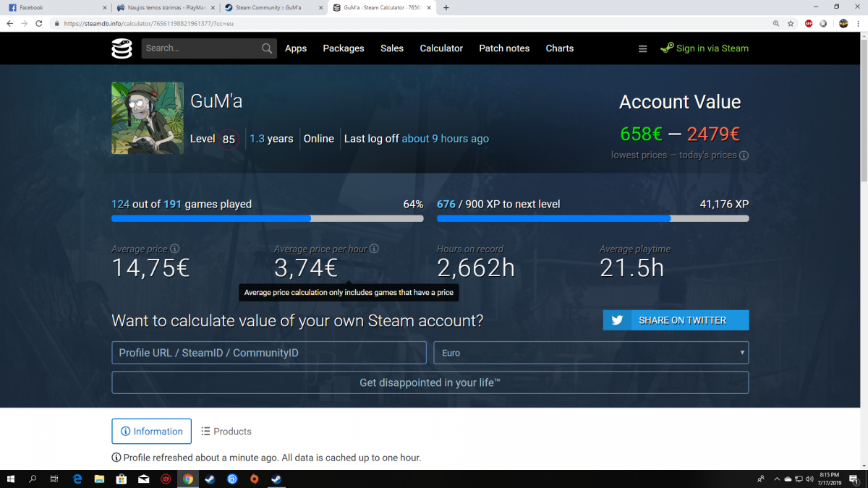
Task: Click the 'about 9 hours ago' link
Action: [x=446, y=139]
